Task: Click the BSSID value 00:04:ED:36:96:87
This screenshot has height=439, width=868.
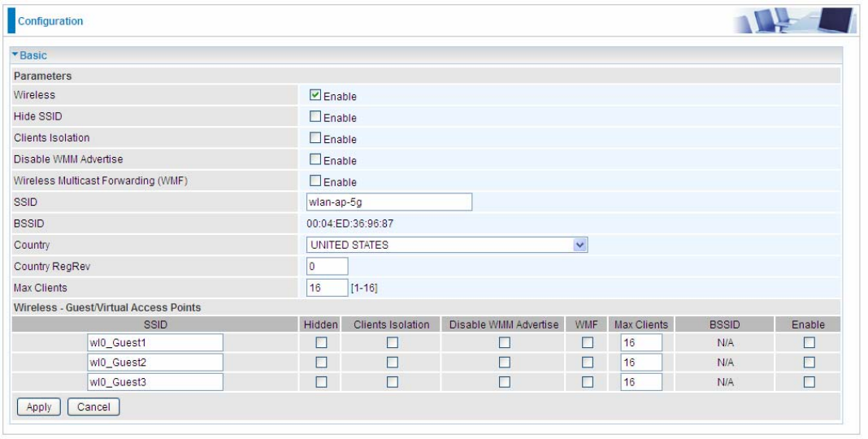Action: pyautogui.click(x=349, y=224)
